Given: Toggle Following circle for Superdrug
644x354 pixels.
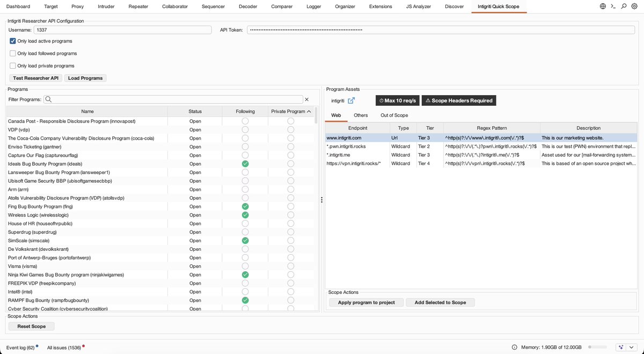Looking at the screenshot, I should (x=245, y=232).
